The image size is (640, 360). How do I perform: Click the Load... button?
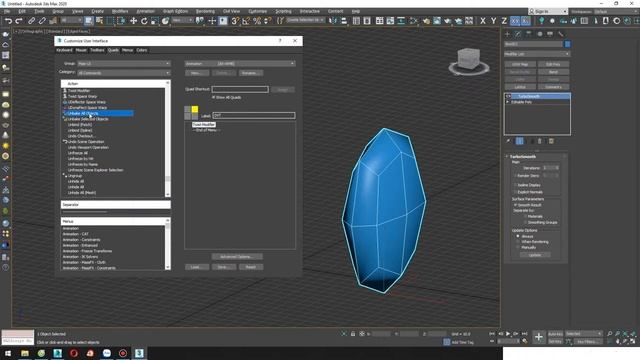(x=197, y=267)
